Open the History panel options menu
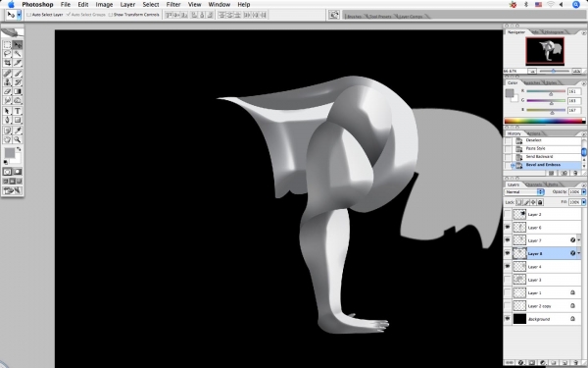 click(583, 134)
